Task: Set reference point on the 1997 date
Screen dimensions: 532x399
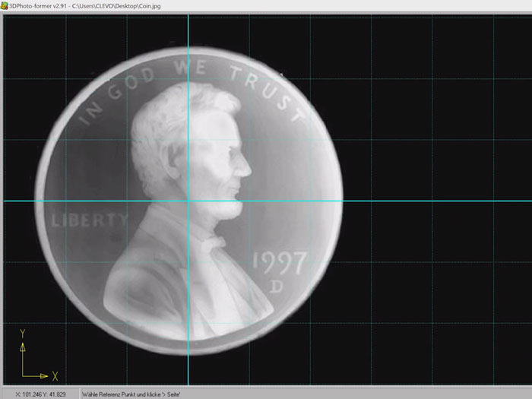Action: 279,264
